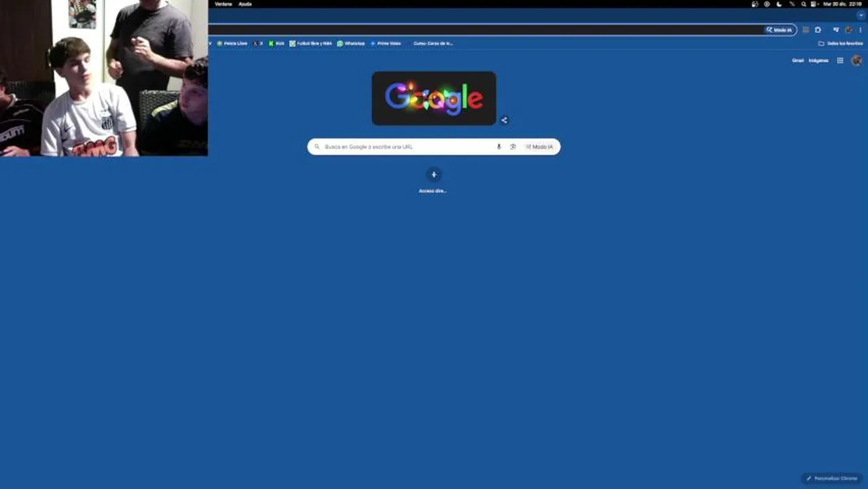Open the Todos los favoritos folder
This screenshot has width=868, height=489.
(x=841, y=43)
